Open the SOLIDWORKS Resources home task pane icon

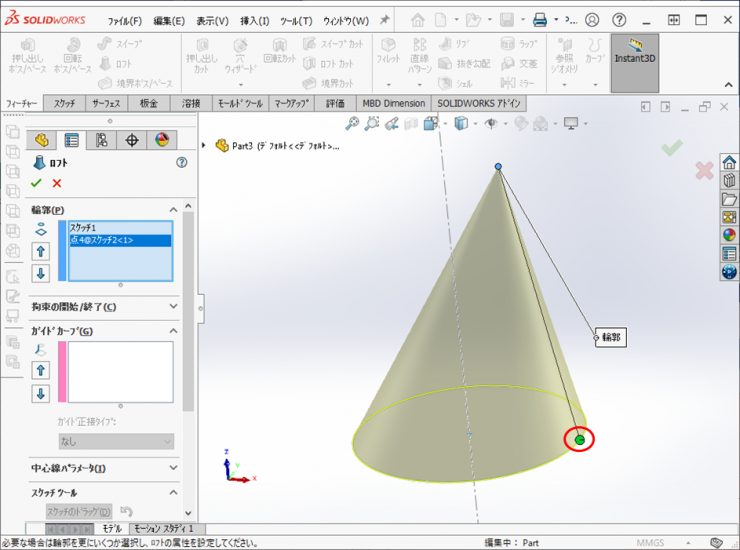tap(729, 163)
